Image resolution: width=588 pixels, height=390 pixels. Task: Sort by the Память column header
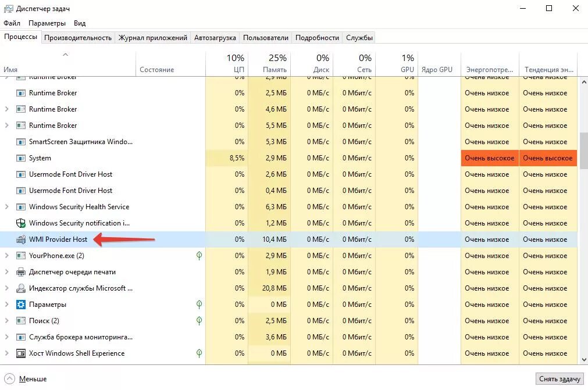(269, 64)
